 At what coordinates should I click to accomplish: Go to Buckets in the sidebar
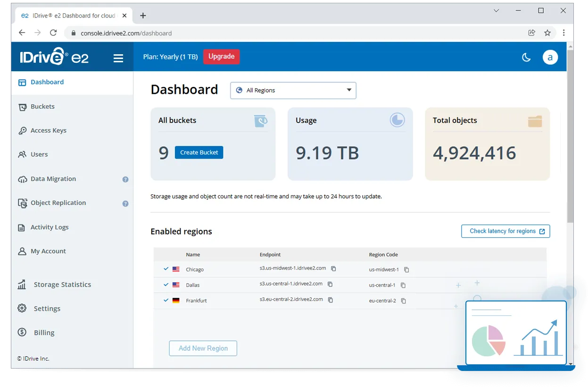(x=42, y=107)
